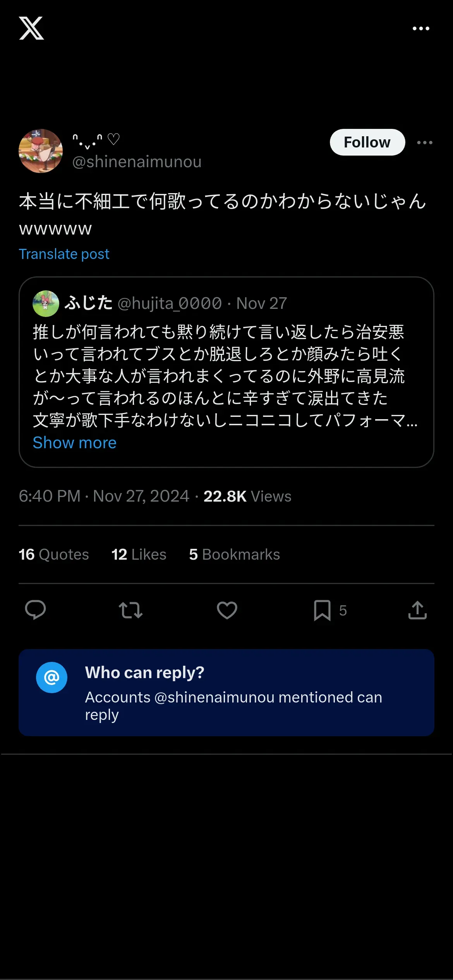View the 5 Bookmarks count
453x980 pixels.
(x=234, y=554)
